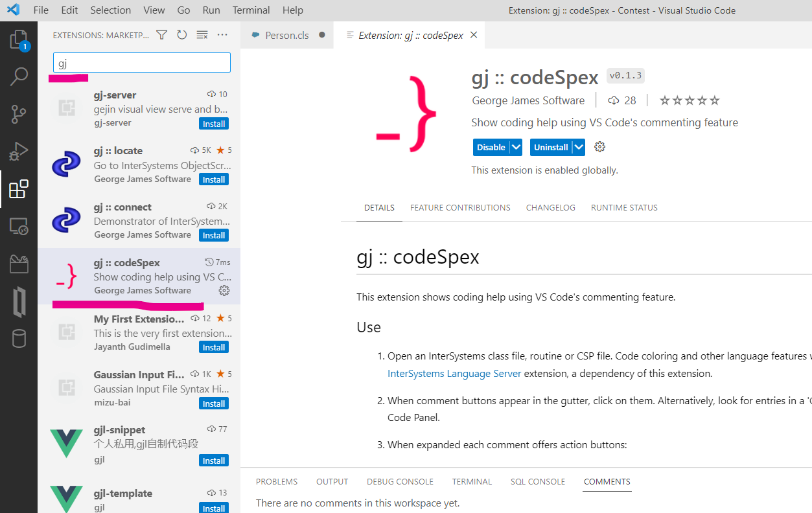Refresh the extensions list
The height and width of the screenshot is (513, 812).
tap(182, 35)
